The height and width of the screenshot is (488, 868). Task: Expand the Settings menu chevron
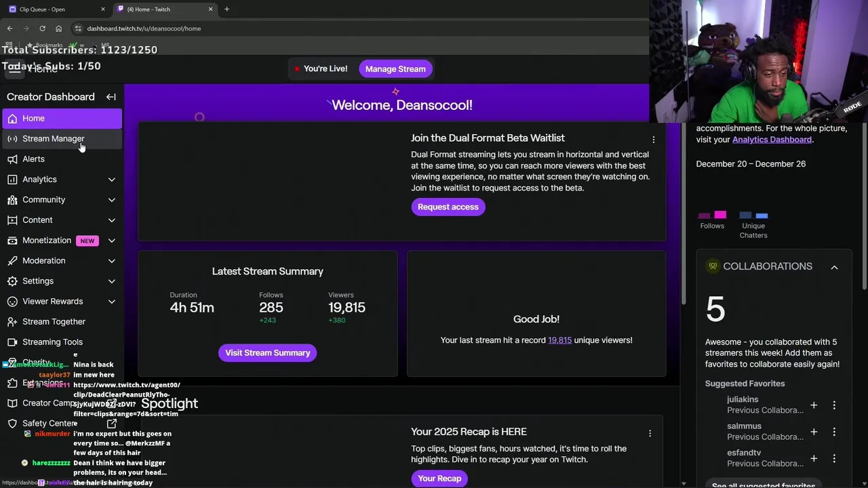112,281
